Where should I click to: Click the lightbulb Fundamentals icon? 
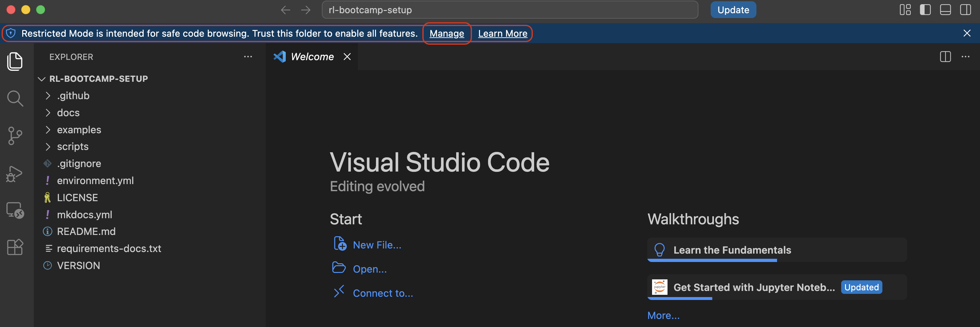click(660, 250)
